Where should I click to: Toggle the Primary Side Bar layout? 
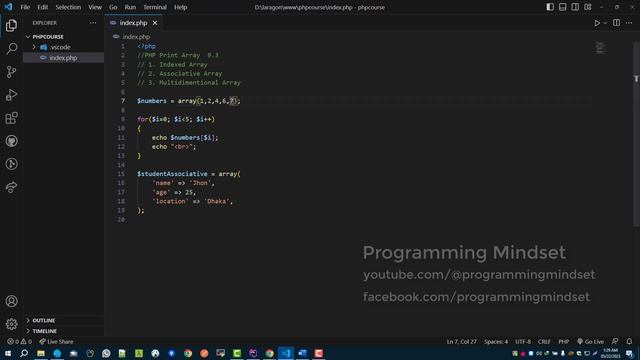pos(550,7)
